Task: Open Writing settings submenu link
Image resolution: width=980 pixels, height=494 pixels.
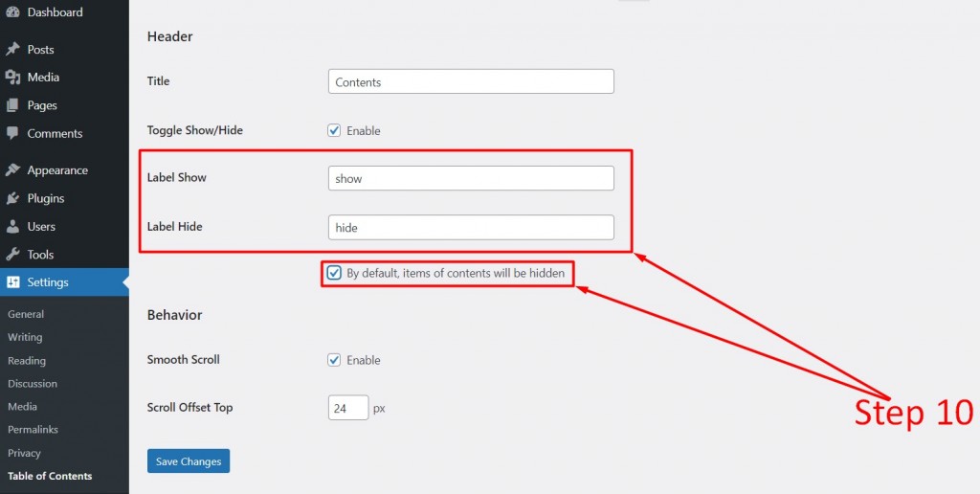Action: [25, 337]
